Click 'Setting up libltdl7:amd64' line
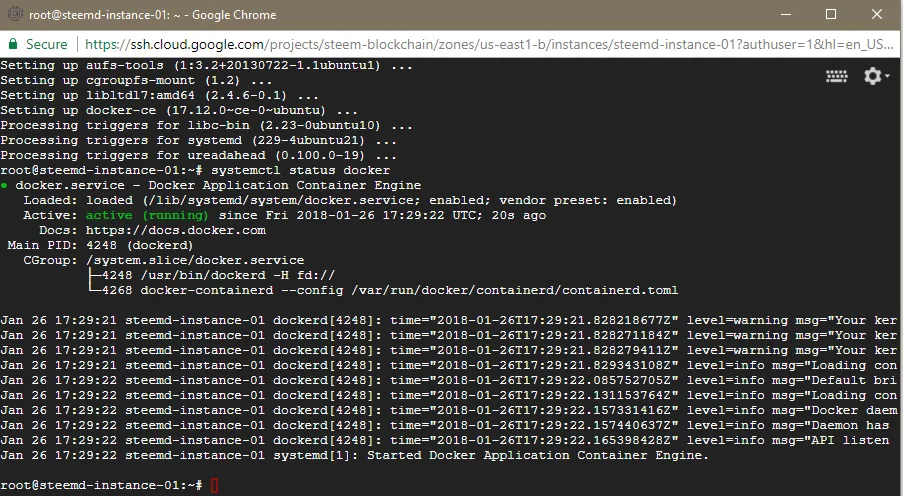 [x=160, y=96]
